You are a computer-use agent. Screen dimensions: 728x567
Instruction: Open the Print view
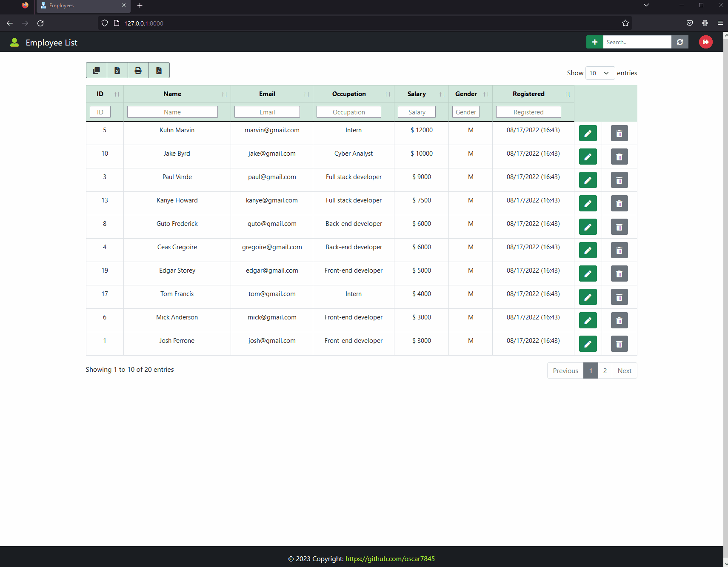pos(138,70)
